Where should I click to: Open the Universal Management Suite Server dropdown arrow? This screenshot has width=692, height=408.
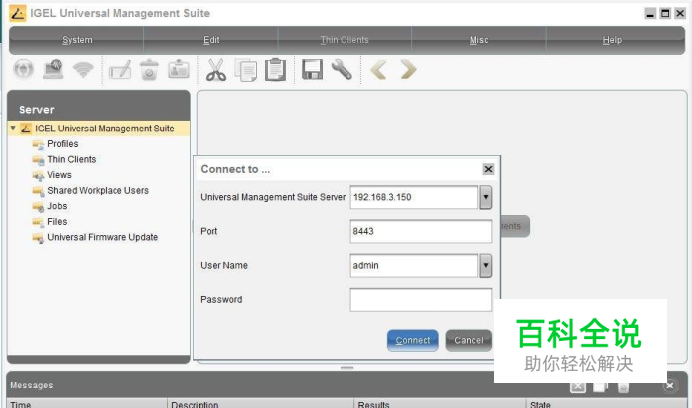(x=485, y=197)
